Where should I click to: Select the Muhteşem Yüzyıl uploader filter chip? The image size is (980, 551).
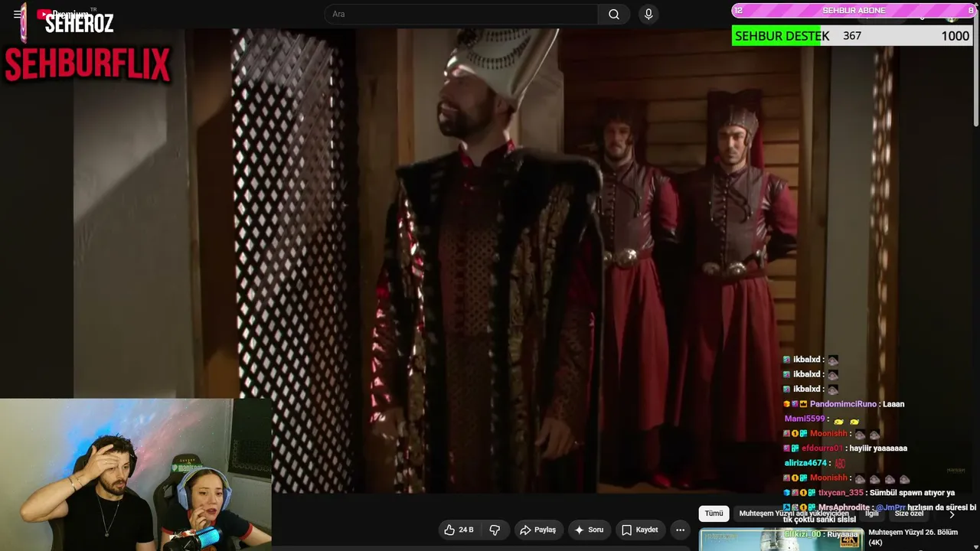click(x=794, y=514)
